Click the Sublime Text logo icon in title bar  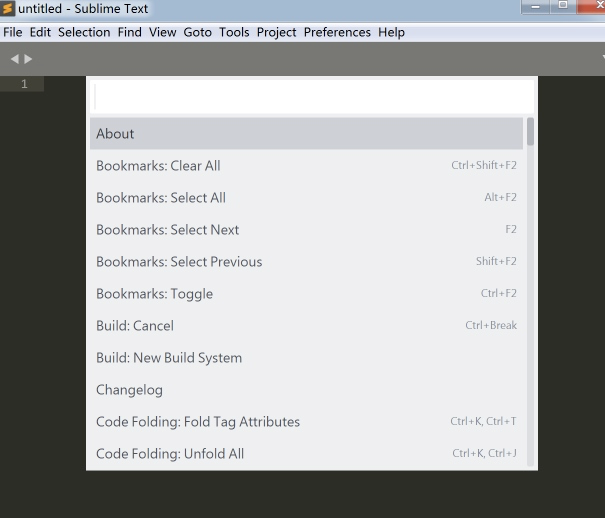click(7, 8)
